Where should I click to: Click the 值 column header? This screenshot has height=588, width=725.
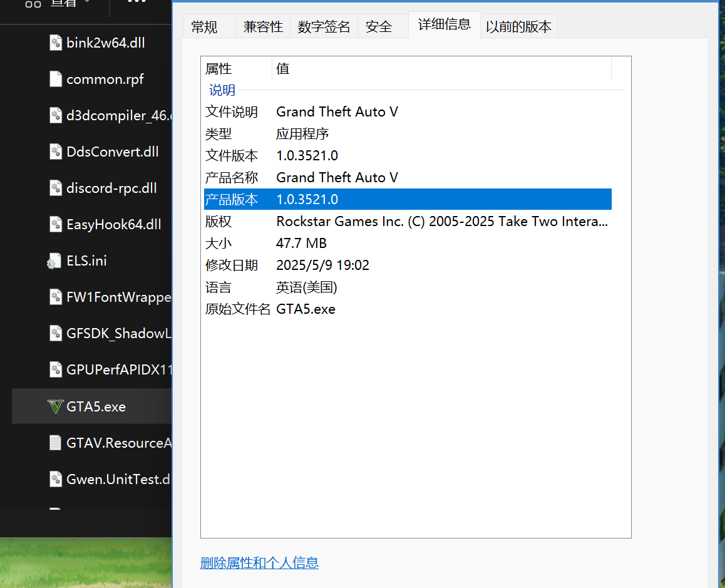coord(441,69)
